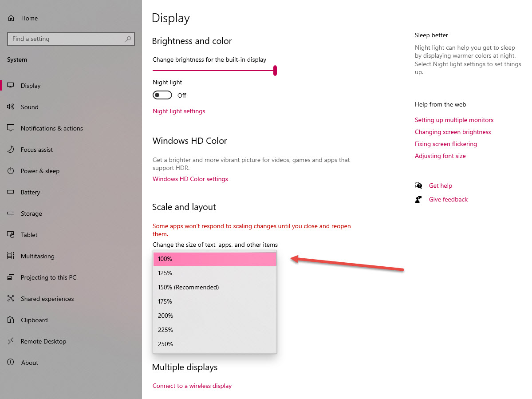The image size is (532, 399).
Task: Click the Home icon in the sidebar
Action: [x=11, y=18]
